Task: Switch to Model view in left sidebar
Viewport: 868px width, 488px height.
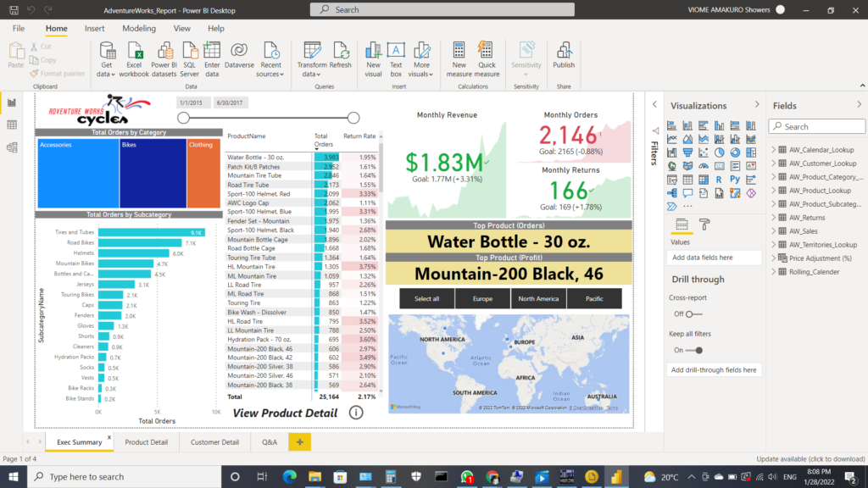Action: (x=12, y=147)
